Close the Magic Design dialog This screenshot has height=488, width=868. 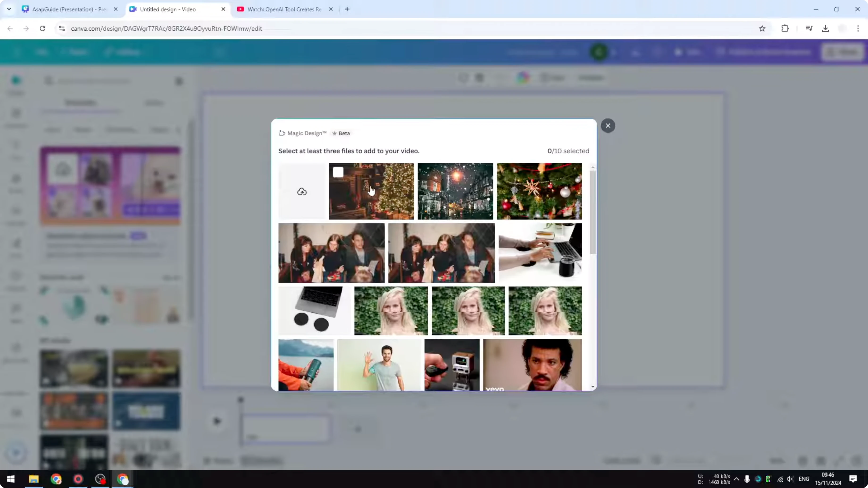coord(608,126)
